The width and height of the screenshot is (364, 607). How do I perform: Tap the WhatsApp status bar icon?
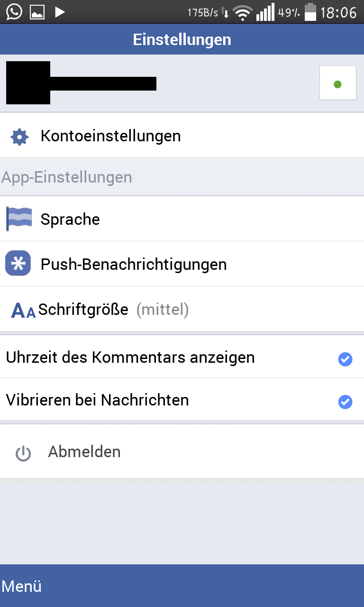coord(14,12)
